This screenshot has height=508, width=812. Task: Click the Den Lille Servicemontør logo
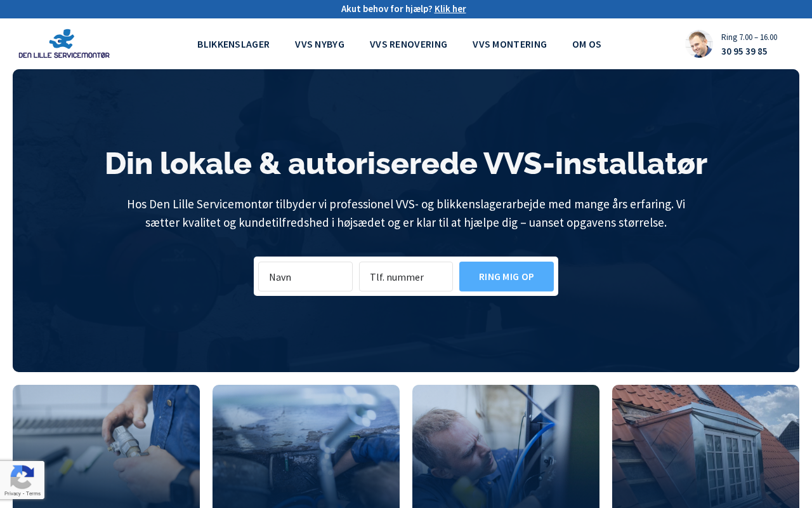point(64,44)
